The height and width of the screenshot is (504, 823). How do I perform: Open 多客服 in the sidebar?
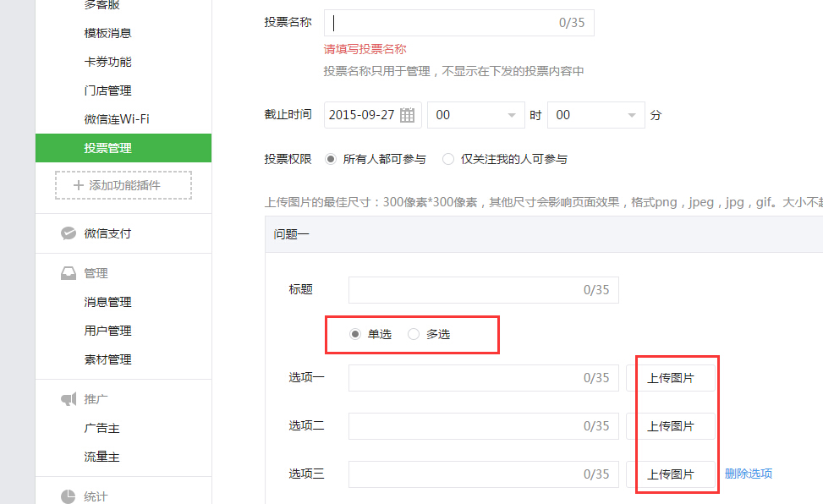(102, 5)
